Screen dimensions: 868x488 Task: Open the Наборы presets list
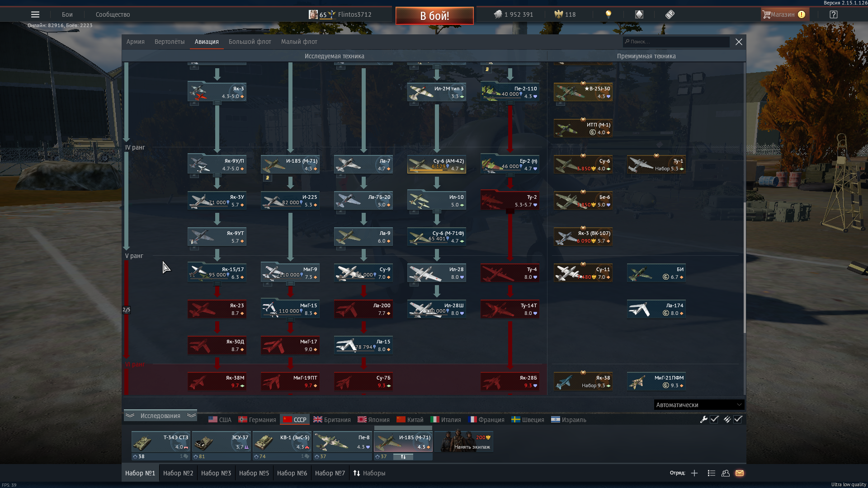point(369,473)
